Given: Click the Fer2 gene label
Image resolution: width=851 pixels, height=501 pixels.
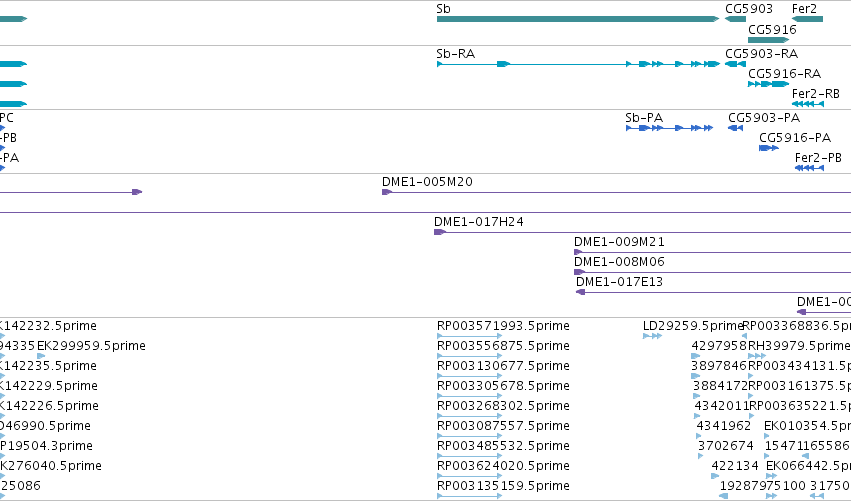Looking at the screenshot, I should [x=804, y=9].
